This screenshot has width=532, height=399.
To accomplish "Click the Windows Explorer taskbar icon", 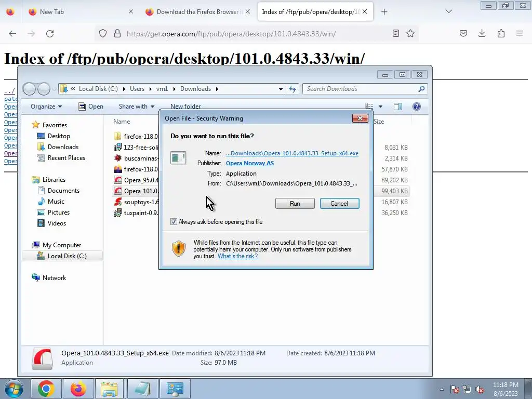I will pyautogui.click(x=110, y=389).
